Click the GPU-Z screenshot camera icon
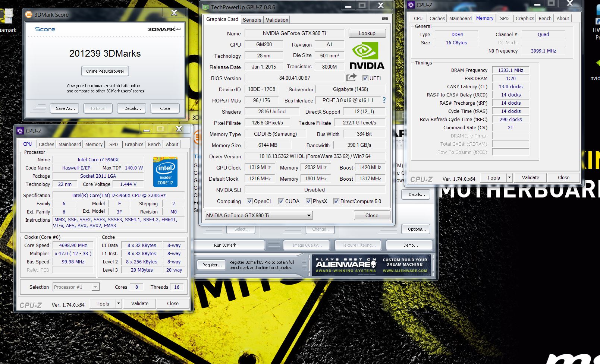The image size is (600, 364). click(x=384, y=19)
